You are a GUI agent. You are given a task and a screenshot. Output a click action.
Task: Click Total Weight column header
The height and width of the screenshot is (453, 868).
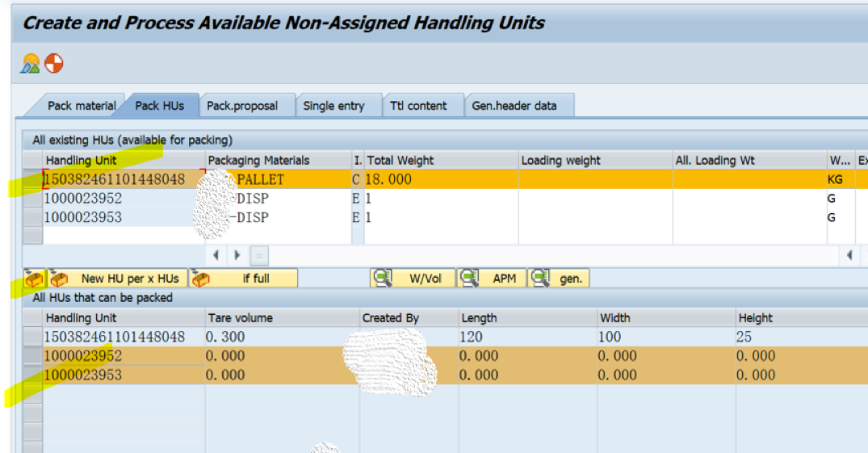click(x=441, y=161)
